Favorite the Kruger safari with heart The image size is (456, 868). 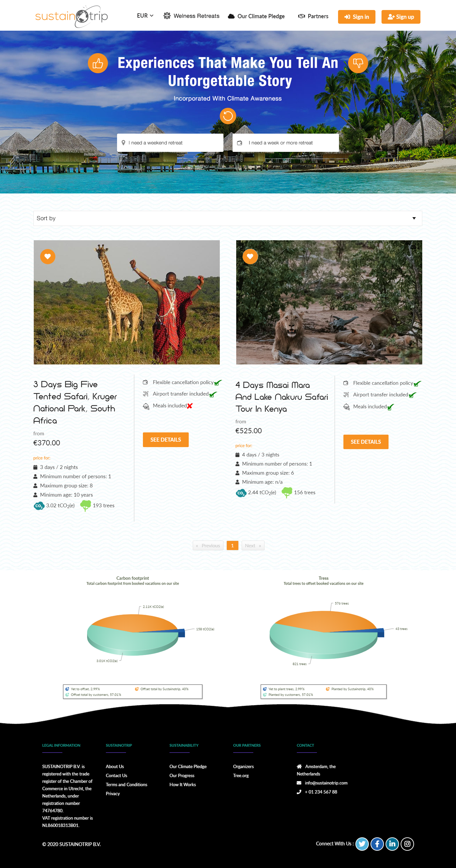[x=47, y=256]
